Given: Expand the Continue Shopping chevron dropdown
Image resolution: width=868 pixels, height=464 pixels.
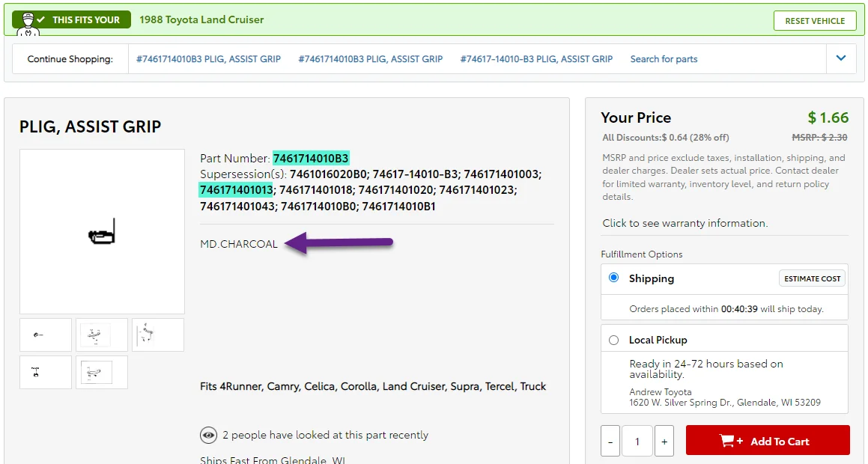Looking at the screenshot, I should click(841, 58).
